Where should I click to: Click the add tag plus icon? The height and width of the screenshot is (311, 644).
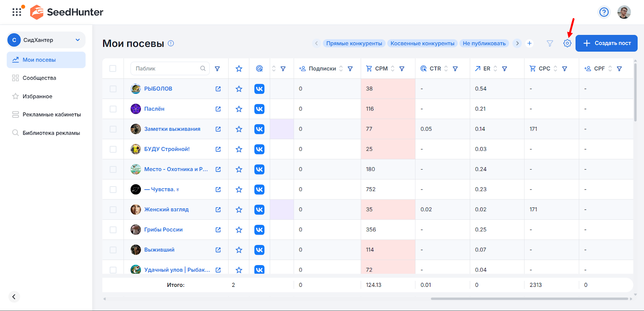529,43
